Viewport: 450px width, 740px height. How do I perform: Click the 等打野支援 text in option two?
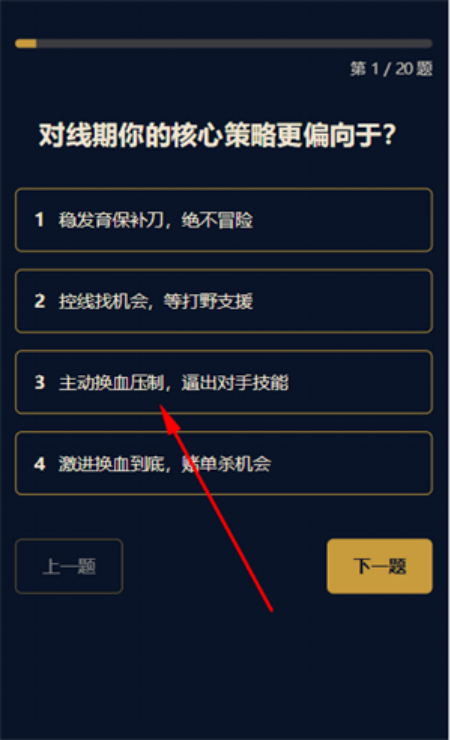click(x=208, y=301)
